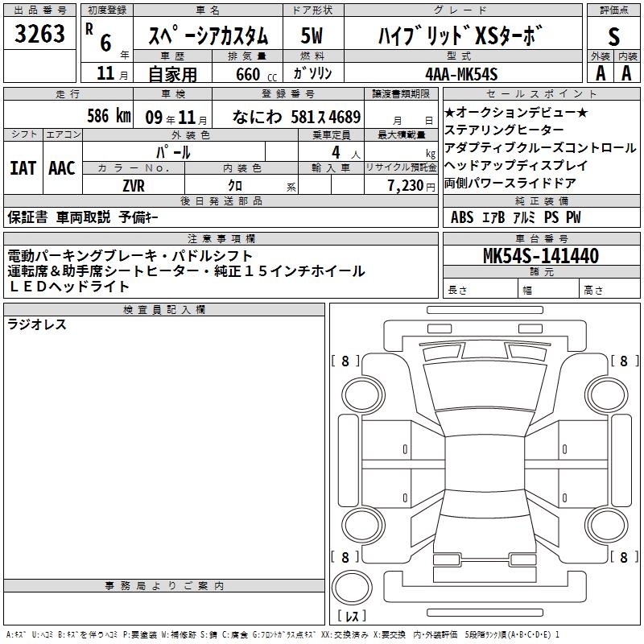Click the roof panel in the car diagram

[x=485, y=464]
